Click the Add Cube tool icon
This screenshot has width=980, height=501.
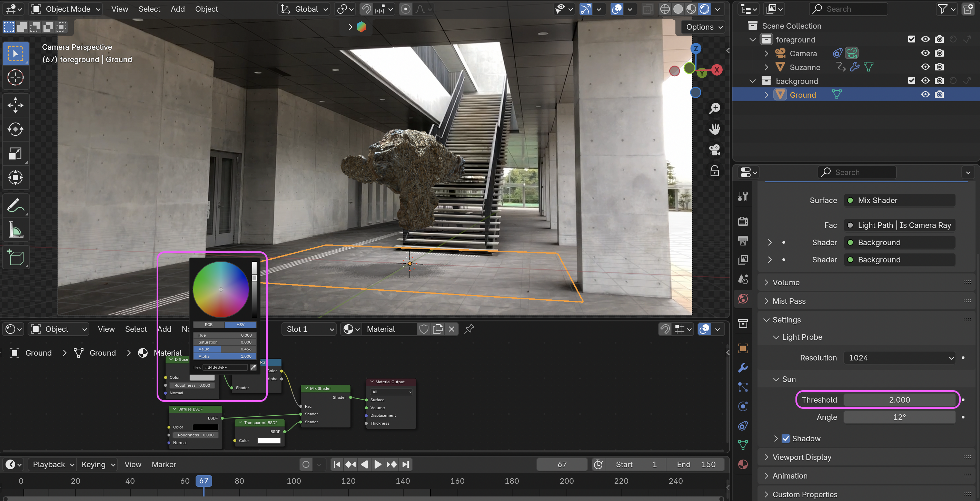[x=15, y=257]
